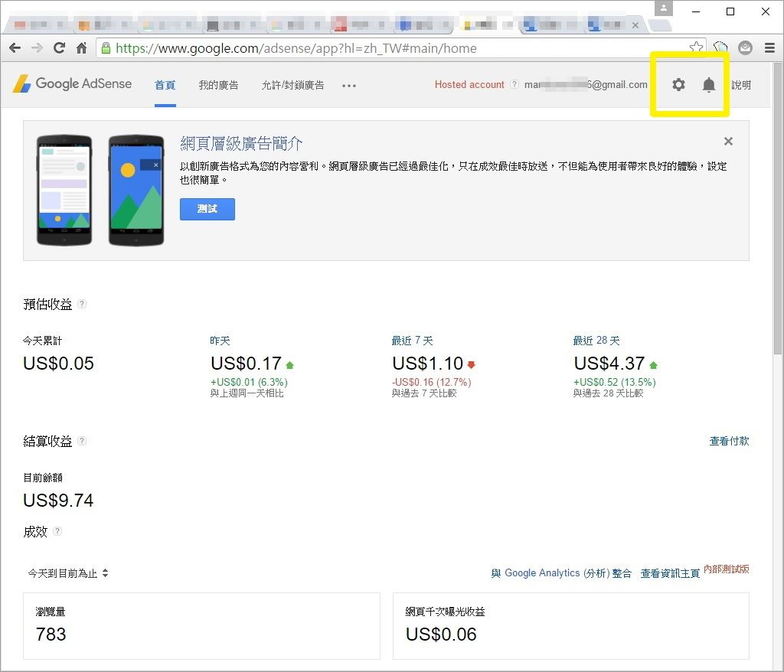
Task: Click the blue 測試 button
Action: tap(207, 209)
